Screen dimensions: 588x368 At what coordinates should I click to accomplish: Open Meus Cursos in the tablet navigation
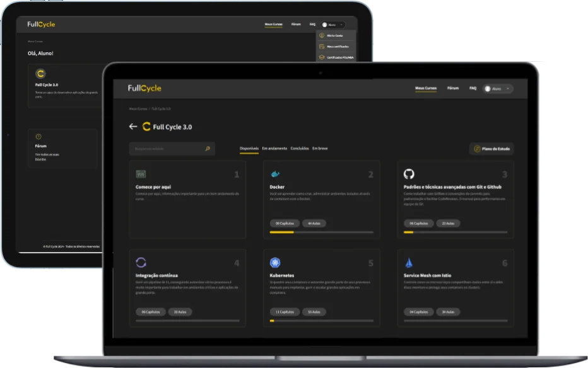[x=273, y=25]
